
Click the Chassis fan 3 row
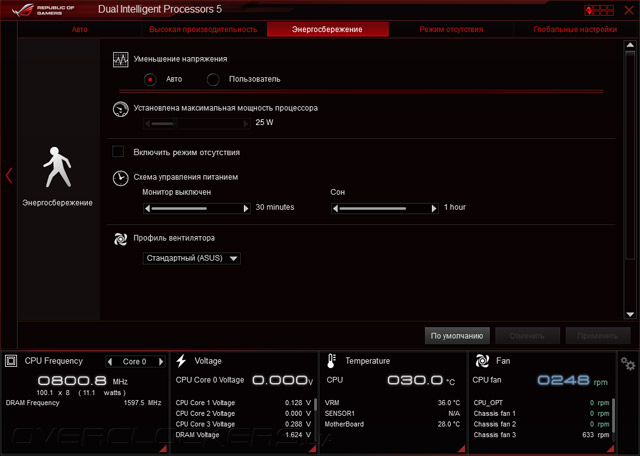pyautogui.click(x=541, y=435)
